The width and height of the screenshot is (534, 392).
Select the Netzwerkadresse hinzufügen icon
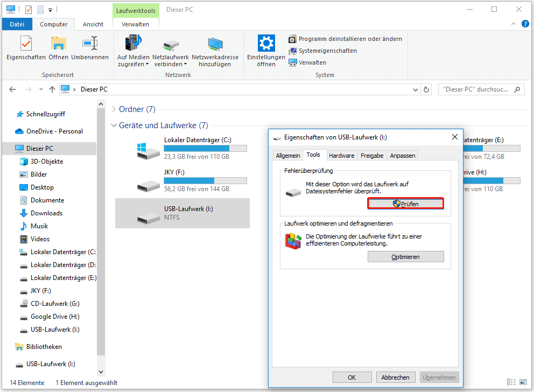(216, 48)
